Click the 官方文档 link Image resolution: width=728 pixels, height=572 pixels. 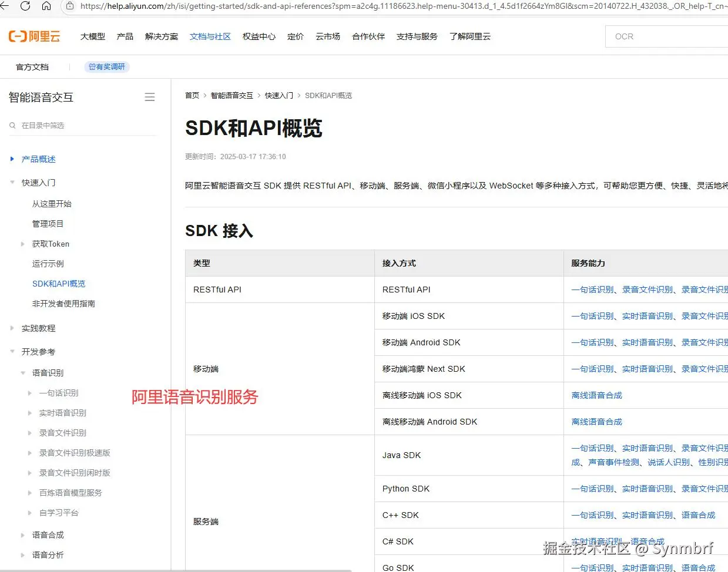click(x=32, y=67)
